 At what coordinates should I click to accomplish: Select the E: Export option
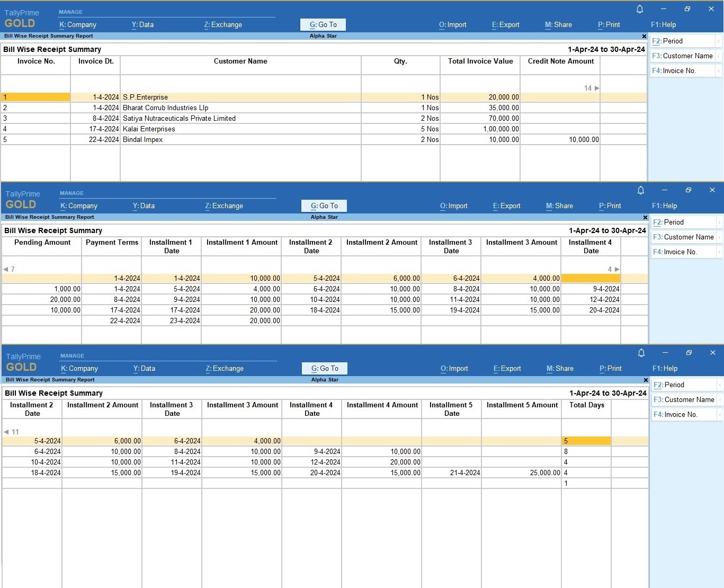[505, 24]
